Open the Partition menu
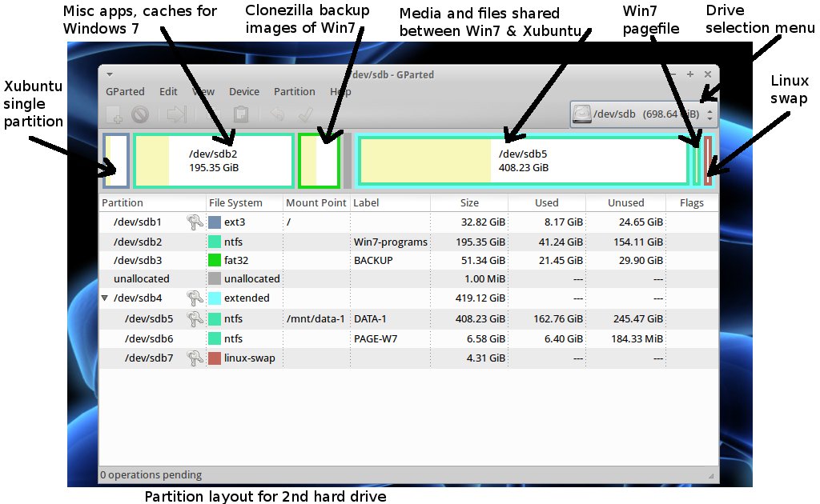The width and height of the screenshot is (820, 504). pyautogui.click(x=295, y=91)
